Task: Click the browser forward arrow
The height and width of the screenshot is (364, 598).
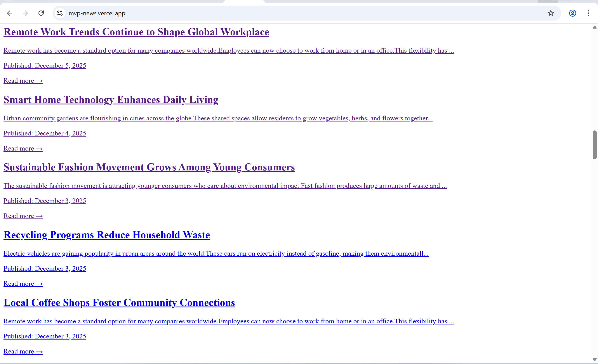Action: [25, 13]
